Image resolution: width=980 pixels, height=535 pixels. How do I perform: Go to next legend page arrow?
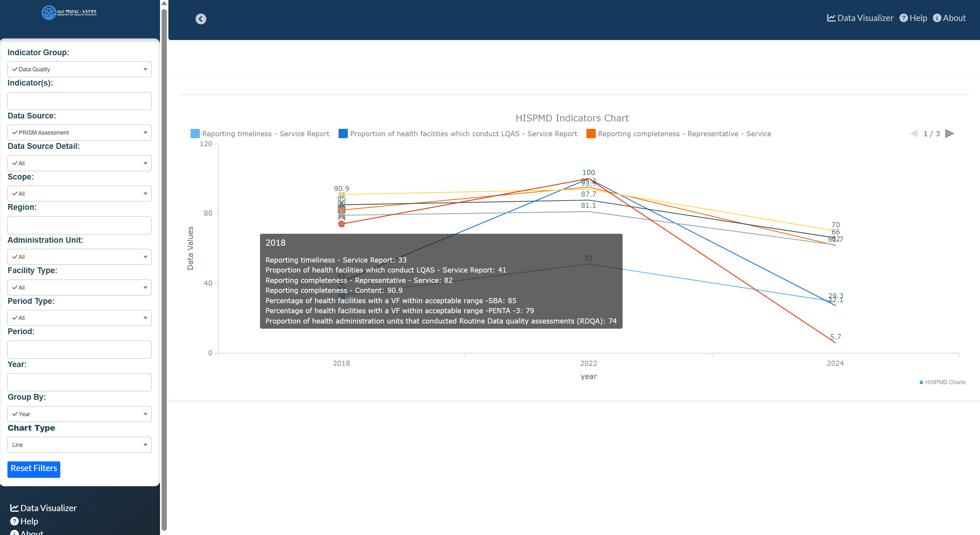pyautogui.click(x=949, y=134)
